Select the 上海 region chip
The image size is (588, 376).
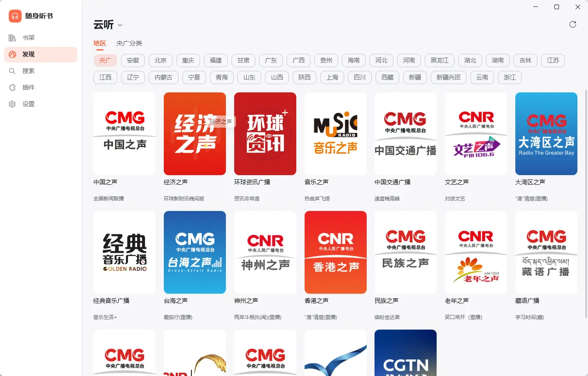332,77
